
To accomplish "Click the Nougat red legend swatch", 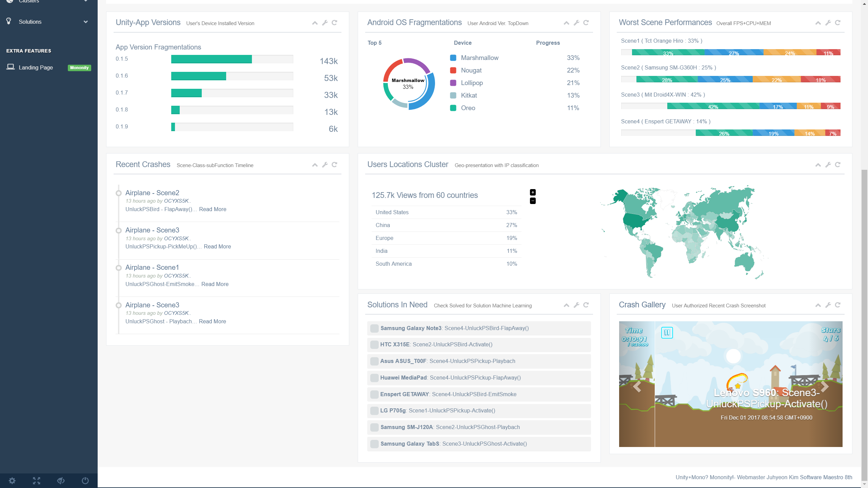I will coord(453,70).
